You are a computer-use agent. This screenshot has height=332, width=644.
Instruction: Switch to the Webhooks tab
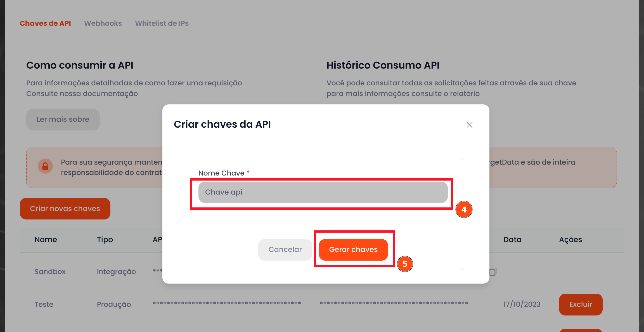point(103,23)
